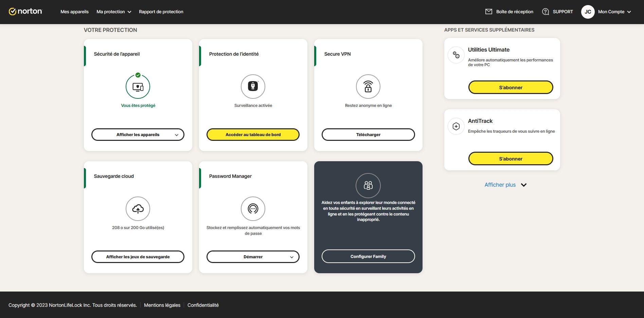Click the identity protection icon
This screenshot has width=644, height=318.
tap(253, 86)
